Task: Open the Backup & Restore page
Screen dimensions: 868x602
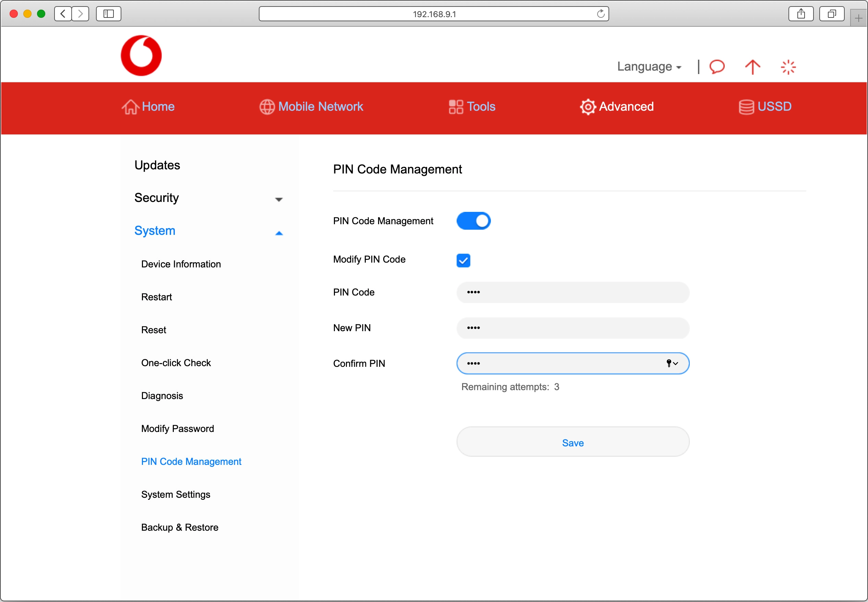Action: pyautogui.click(x=180, y=527)
